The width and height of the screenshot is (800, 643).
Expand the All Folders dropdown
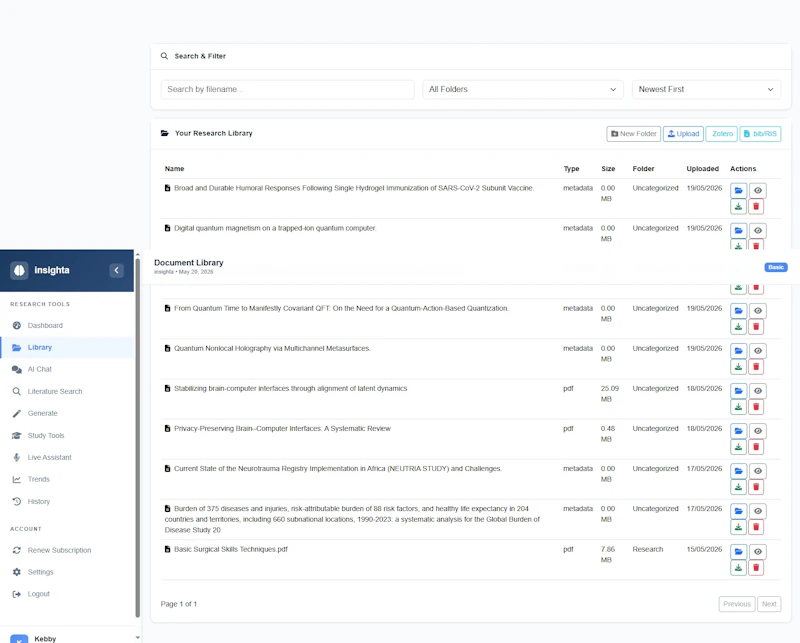[523, 89]
